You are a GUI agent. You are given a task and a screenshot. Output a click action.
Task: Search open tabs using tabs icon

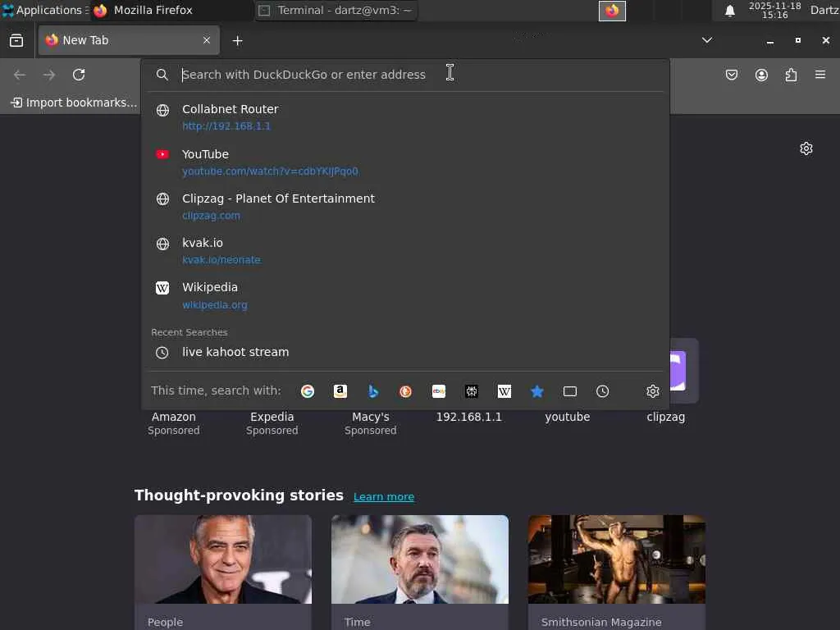[570, 391]
